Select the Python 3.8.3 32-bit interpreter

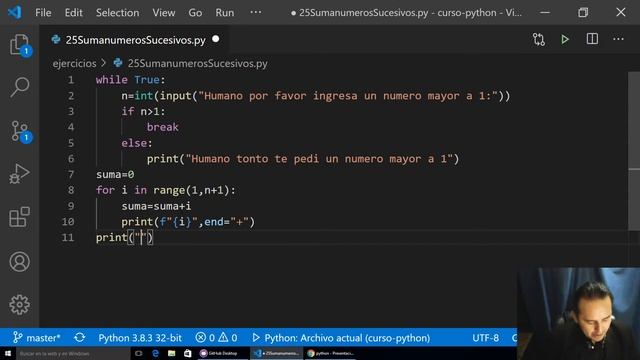[140, 338]
